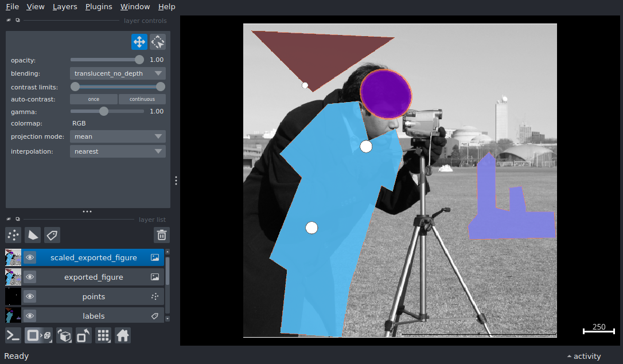
Task: Expand the projection mode dropdown
Action: (118, 136)
